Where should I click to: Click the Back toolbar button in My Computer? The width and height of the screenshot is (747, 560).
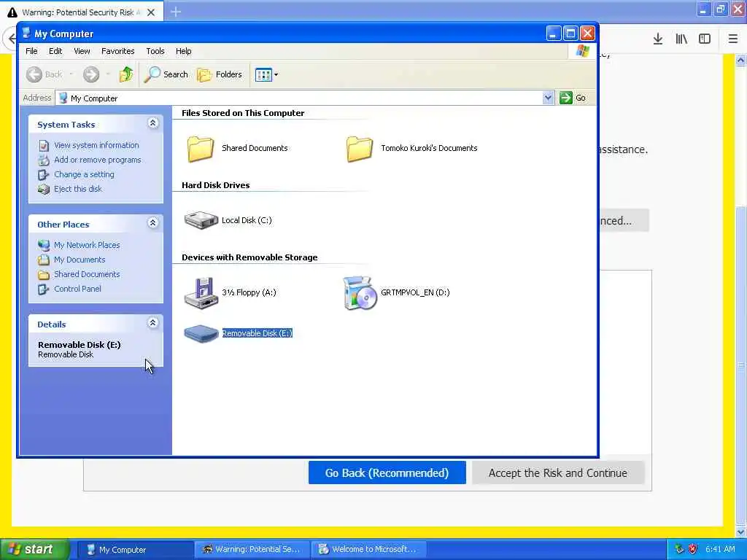(44, 74)
